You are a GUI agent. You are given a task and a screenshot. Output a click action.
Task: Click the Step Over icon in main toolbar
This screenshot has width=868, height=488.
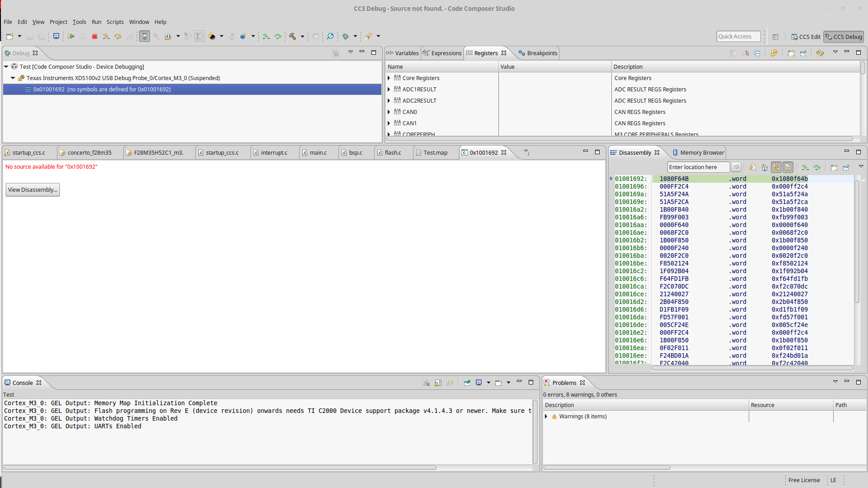(118, 36)
